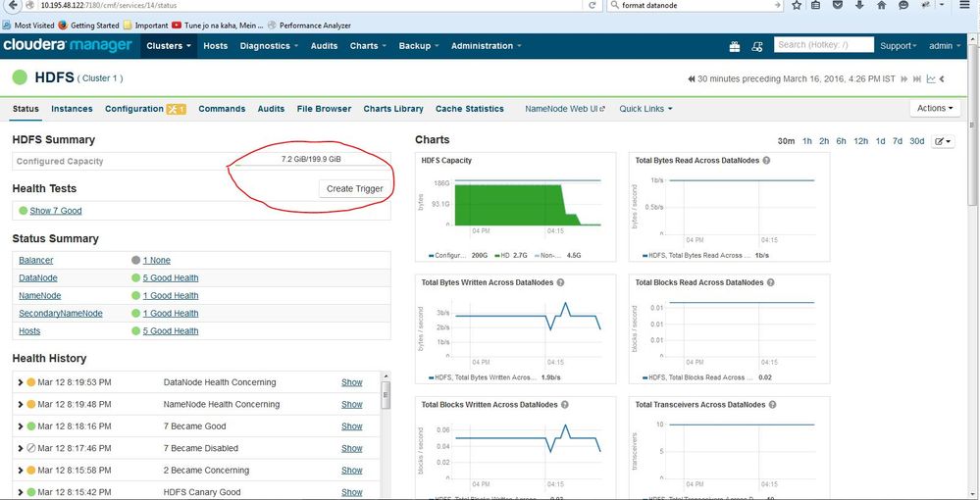Help icon for Total Transceivers chart
980x500 pixels.
click(x=772, y=405)
